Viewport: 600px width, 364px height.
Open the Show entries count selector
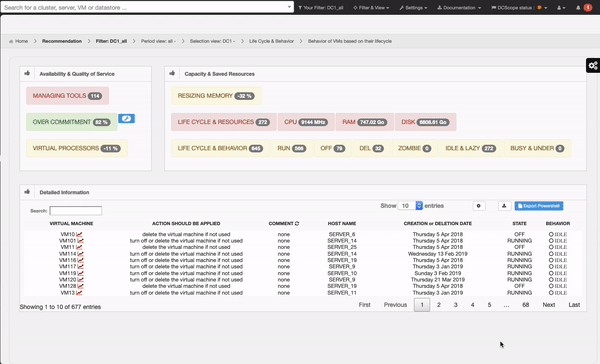click(x=410, y=206)
